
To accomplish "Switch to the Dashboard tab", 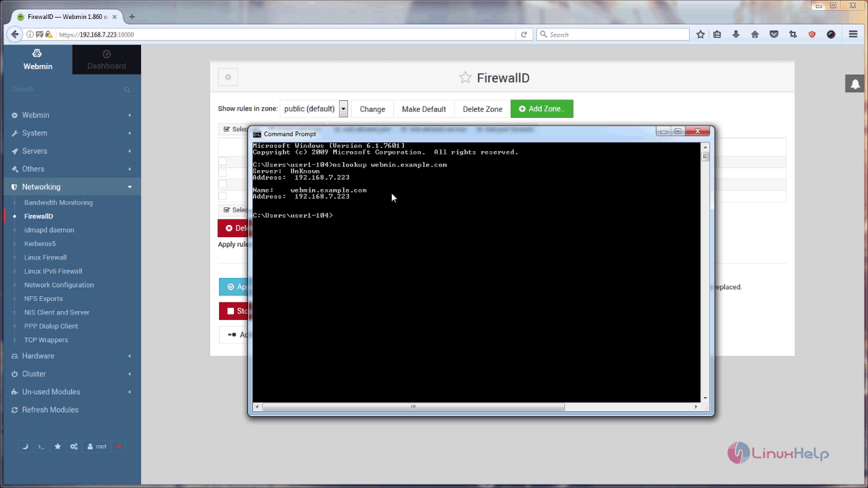I will pyautogui.click(x=106, y=60).
